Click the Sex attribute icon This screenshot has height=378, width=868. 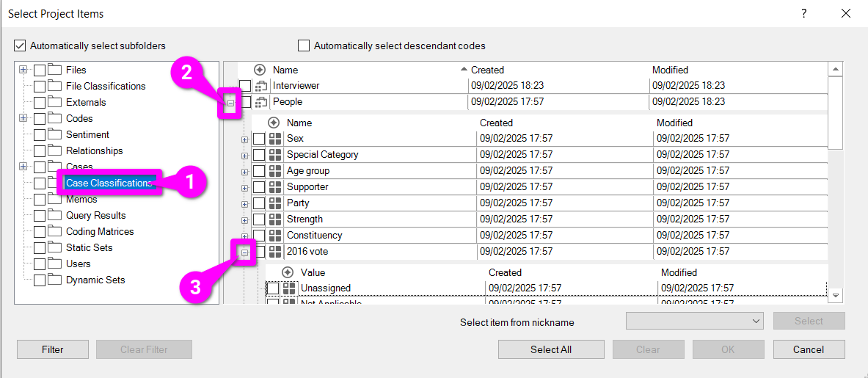click(275, 139)
